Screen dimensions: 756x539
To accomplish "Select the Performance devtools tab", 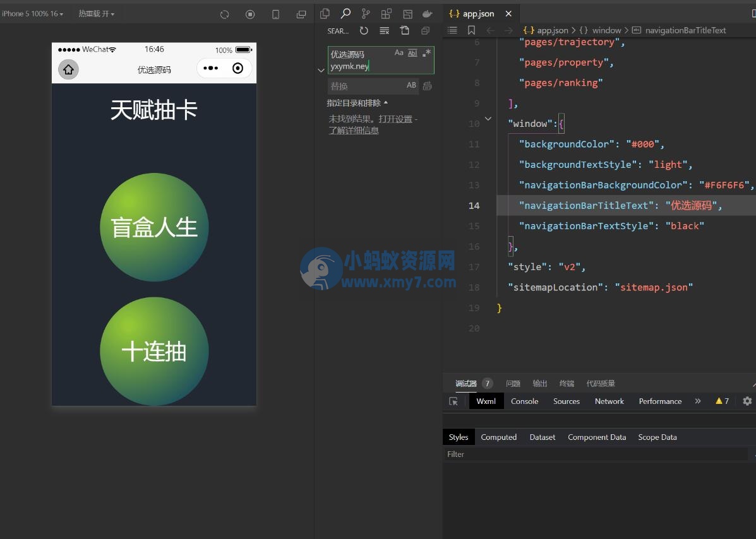I will (x=660, y=401).
